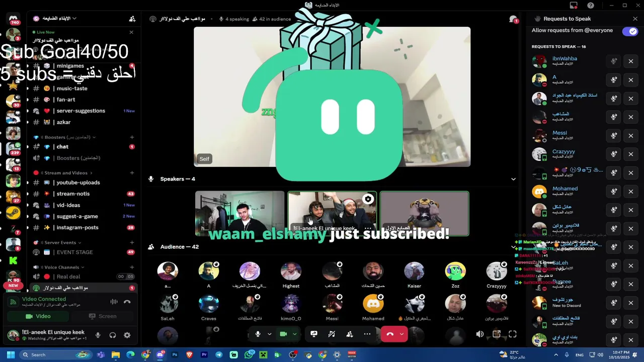Open Premiere Pro from the taskbar
The width and height of the screenshot is (644, 362).
point(204,355)
